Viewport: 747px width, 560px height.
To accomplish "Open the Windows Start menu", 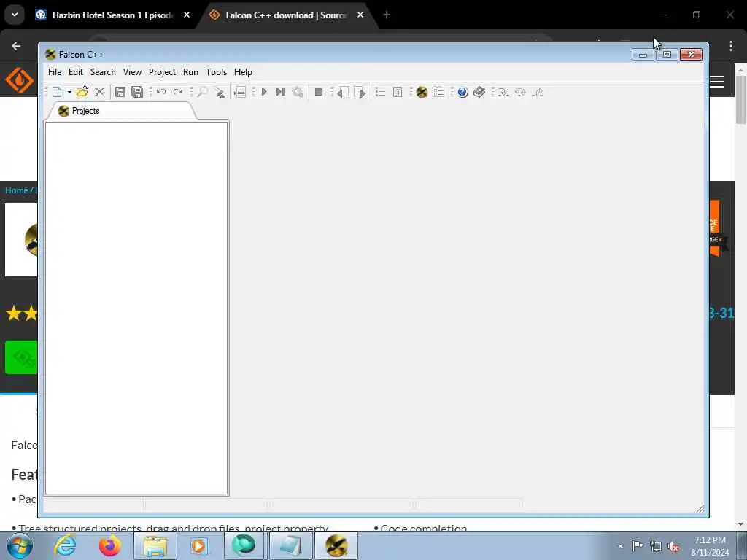I will point(20,545).
